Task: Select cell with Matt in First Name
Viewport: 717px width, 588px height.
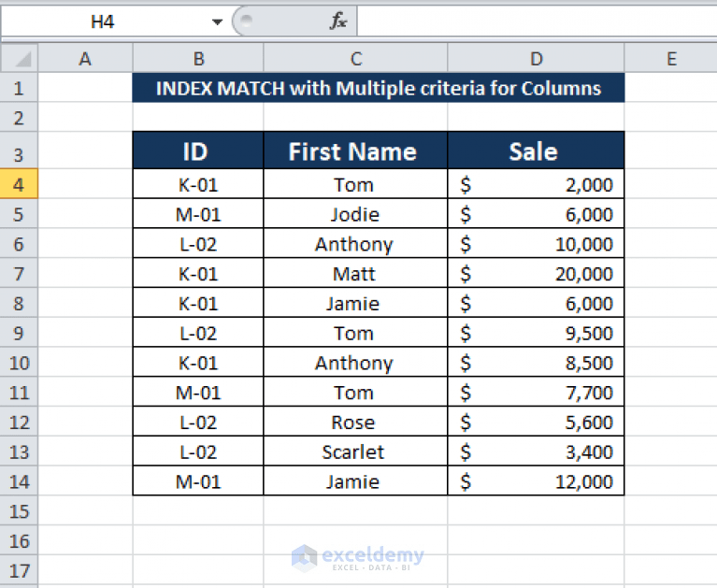Action: tap(355, 273)
